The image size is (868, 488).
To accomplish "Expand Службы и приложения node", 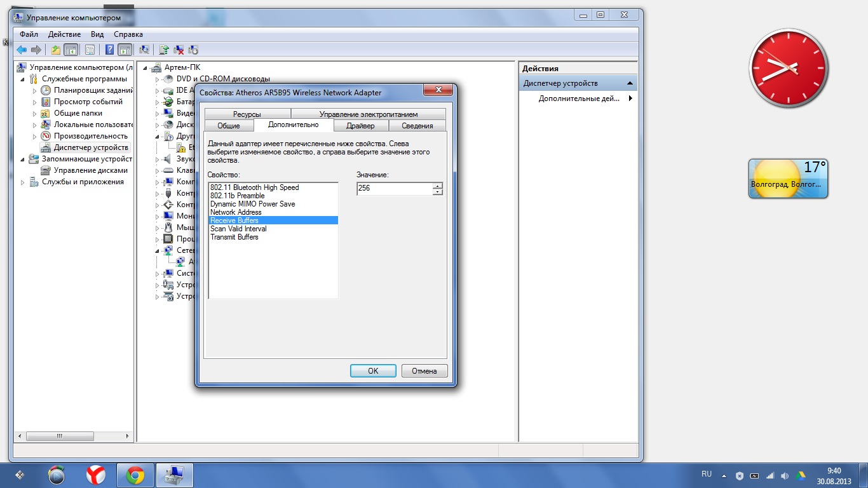I will 24,182.
